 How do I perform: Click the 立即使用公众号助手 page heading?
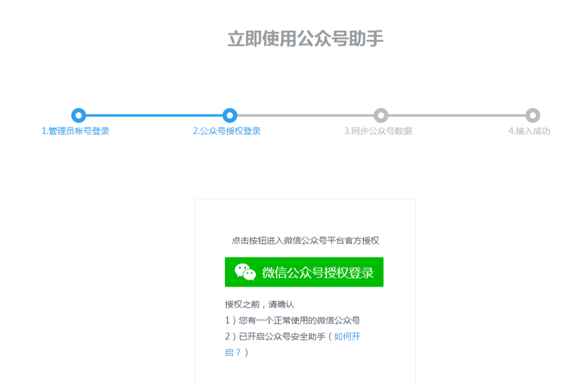pyautogui.click(x=305, y=39)
